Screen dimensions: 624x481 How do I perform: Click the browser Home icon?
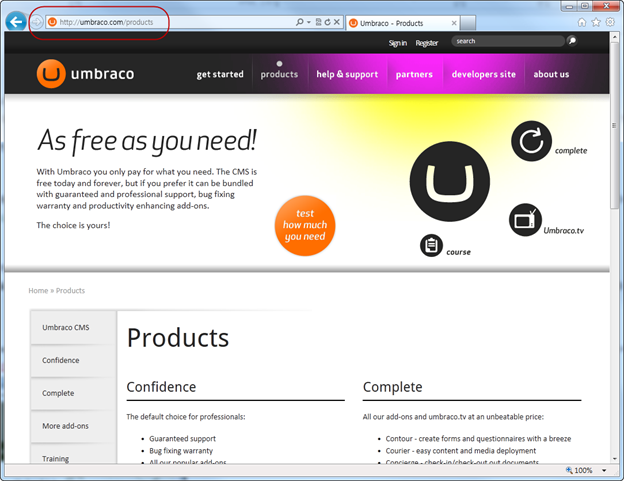pyautogui.click(x=582, y=22)
